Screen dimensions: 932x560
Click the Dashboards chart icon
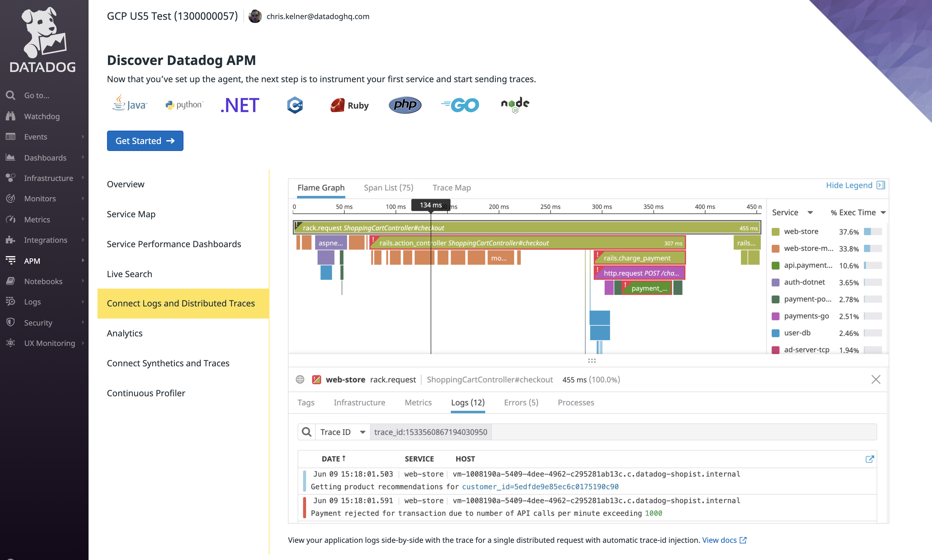click(11, 157)
